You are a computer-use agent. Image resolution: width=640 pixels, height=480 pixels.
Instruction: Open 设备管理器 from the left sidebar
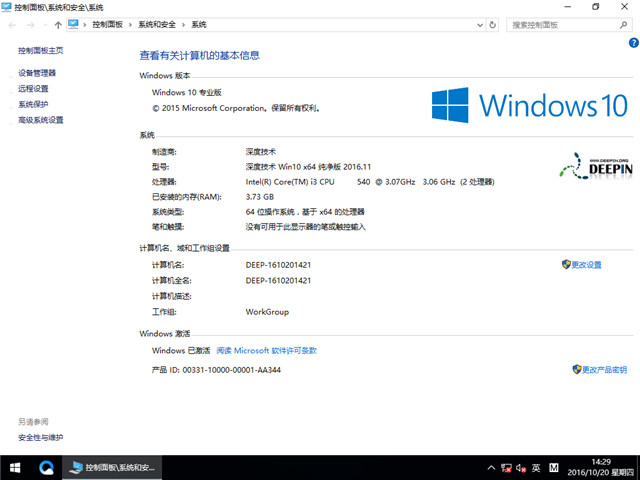click(x=37, y=73)
